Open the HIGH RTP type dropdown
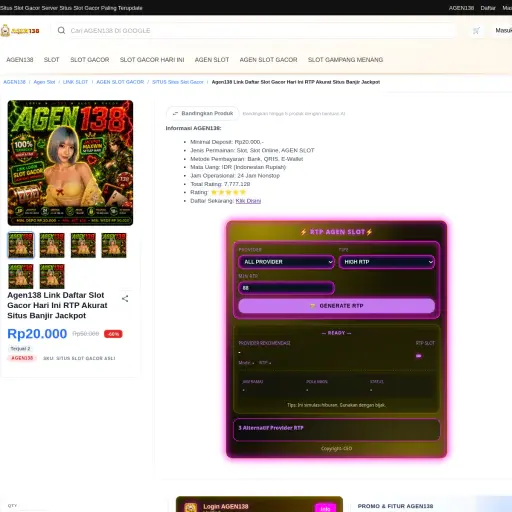This screenshot has height=512, width=512. [387, 262]
